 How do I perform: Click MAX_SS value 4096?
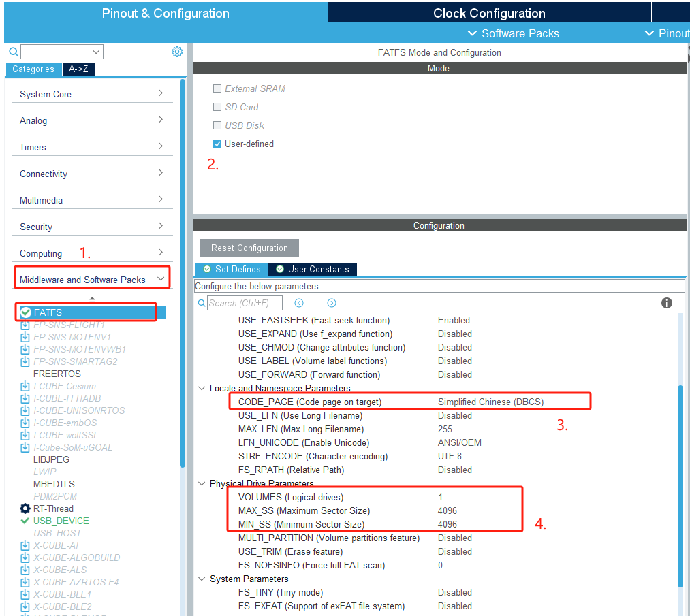pos(448,511)
